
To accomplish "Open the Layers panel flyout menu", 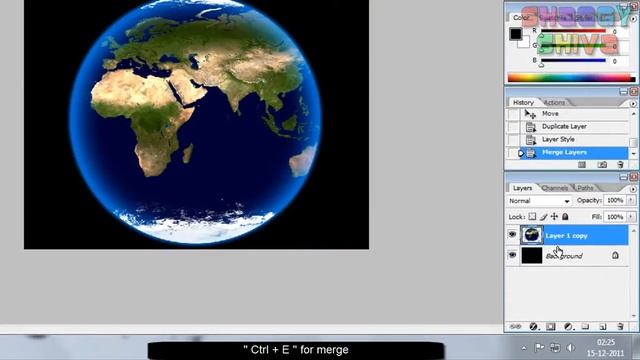I will pyautogui.click(x=633, y=189).
